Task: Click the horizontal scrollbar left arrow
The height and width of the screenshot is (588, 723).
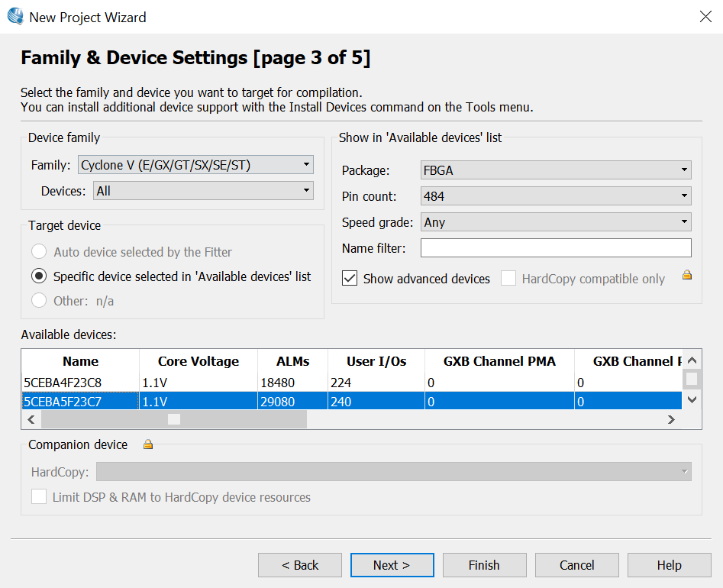Action: pyautogui.click(x=31, y=419)
